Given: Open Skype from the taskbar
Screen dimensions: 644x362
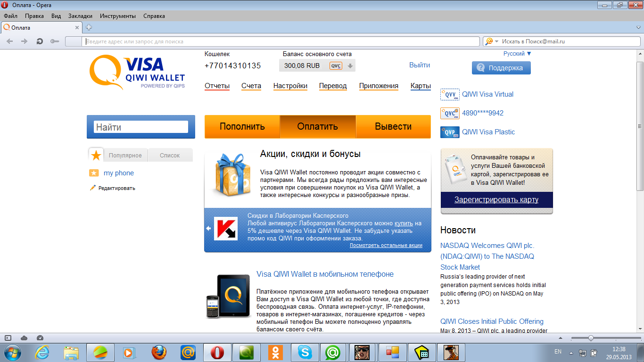Looking at the screenshot, I should point(305,352).
